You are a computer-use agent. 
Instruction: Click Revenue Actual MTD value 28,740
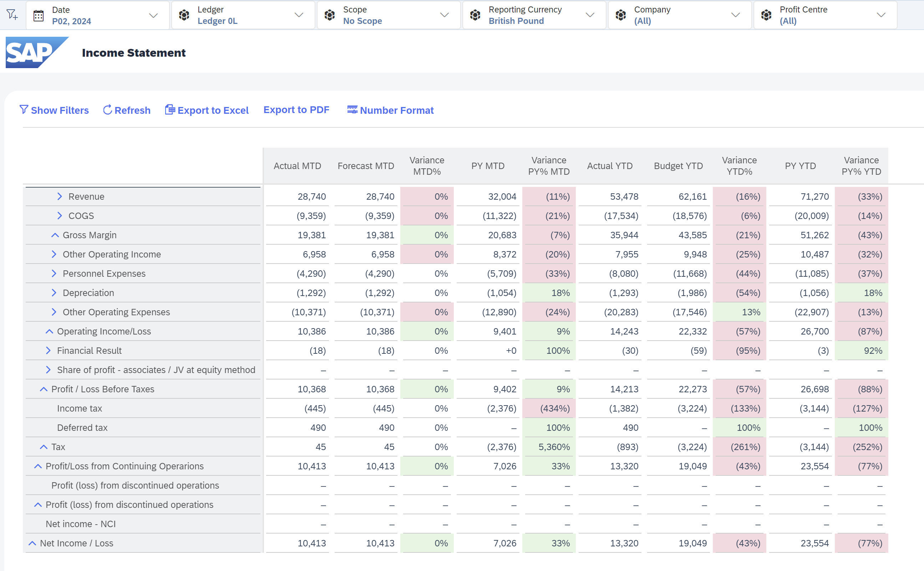pyautogui.click(x=312, y=197)
